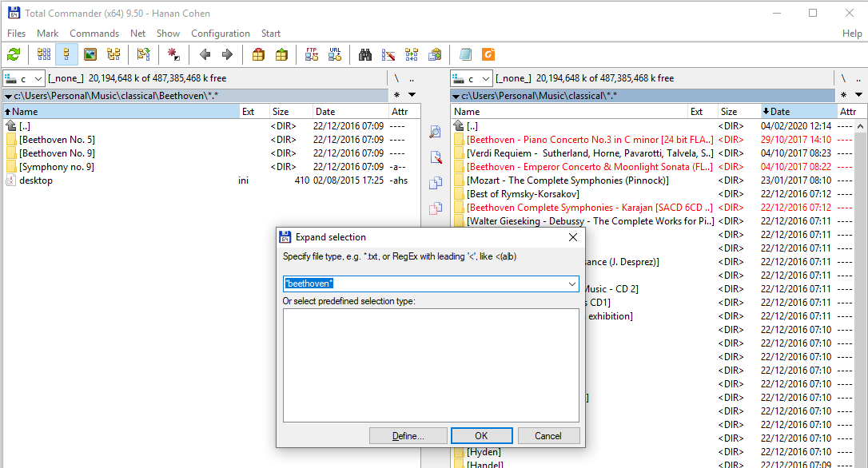Close the Expand selection dialog
The image size is (868, 468).
pos(573,237)
